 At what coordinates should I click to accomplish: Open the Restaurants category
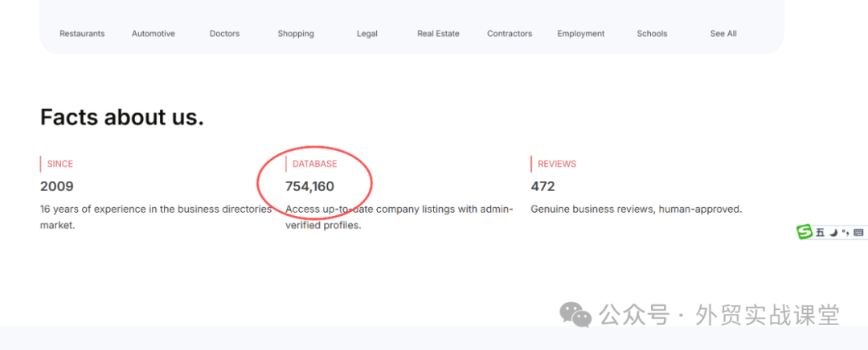[82, 34]
